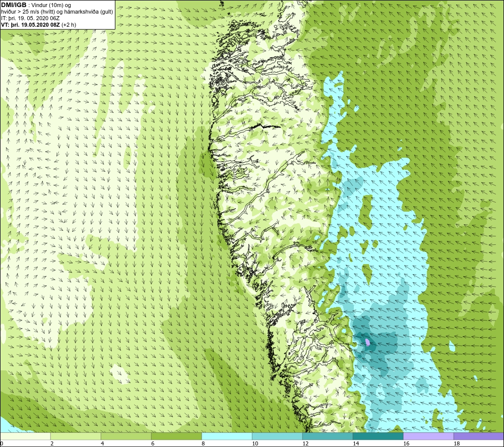Click the 16–18 m/s light purple legend swatch
The height and width of the screenshot is (447, 504).
(x=428, y=436)
